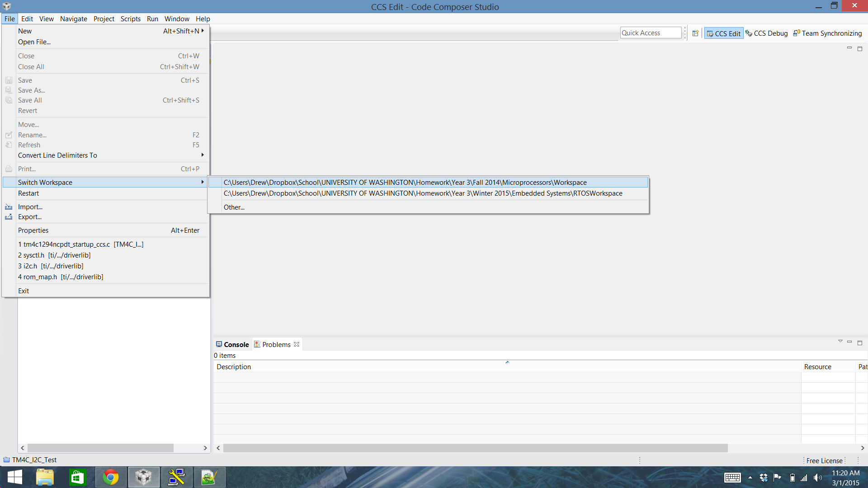Viewport: 868px width, 488px height.
Task: Open File Explorer from the taskbar
Action: [45, 477]
